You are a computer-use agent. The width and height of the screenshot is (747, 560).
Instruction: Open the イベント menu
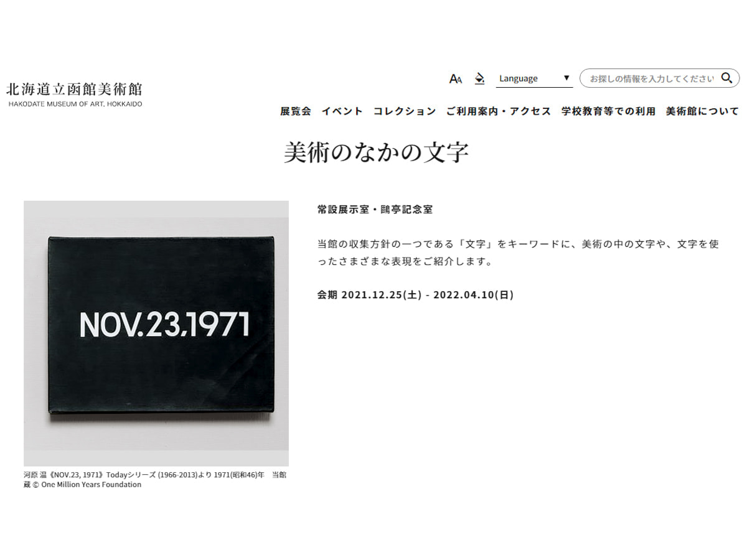point(342,111)
